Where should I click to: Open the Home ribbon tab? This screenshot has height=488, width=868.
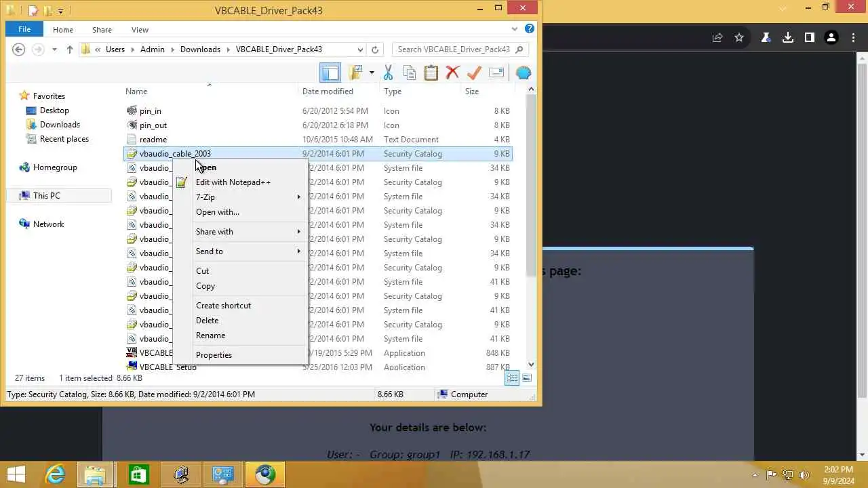coord(63,30)
